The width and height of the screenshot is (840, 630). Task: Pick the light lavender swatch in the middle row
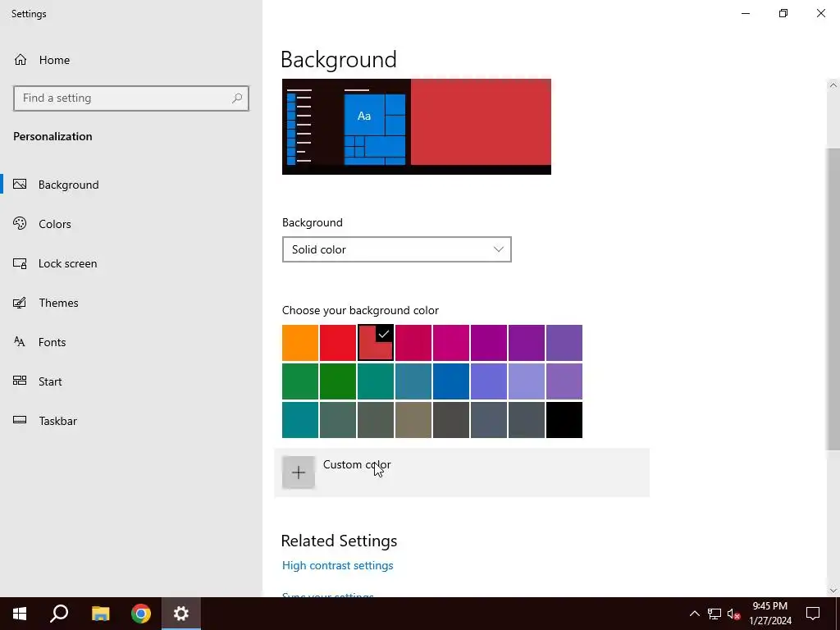pos(527,381)
